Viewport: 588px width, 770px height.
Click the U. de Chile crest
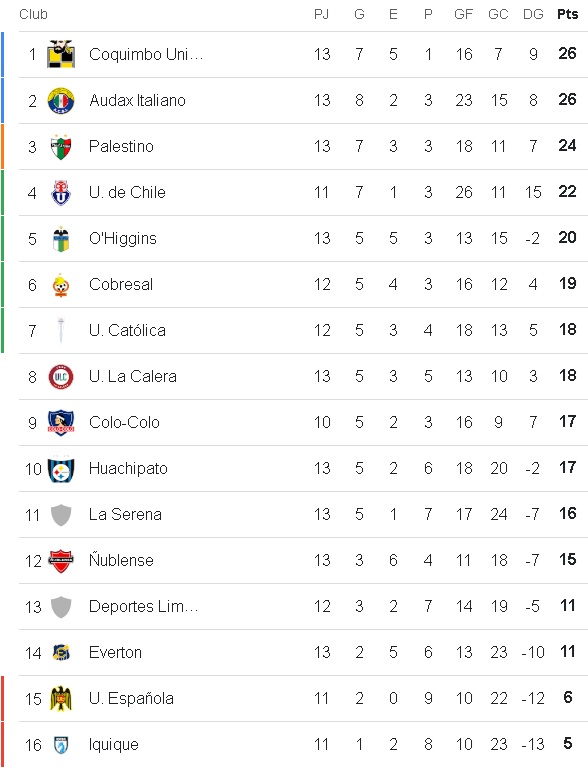point(61,192)
